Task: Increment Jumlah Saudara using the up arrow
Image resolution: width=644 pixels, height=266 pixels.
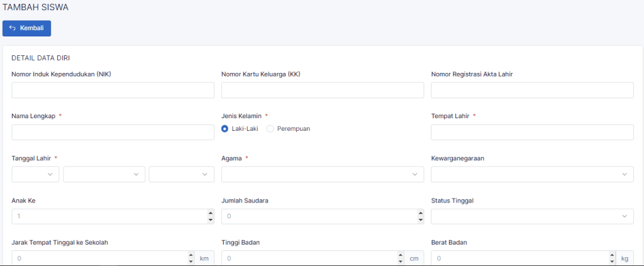Action: tap(420, 213)
